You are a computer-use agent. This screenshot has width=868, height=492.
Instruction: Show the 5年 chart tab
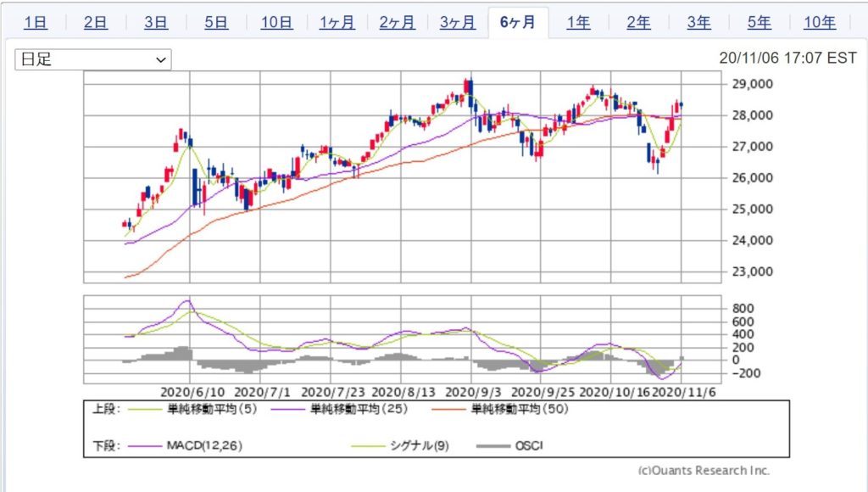(x=759, y=23)
